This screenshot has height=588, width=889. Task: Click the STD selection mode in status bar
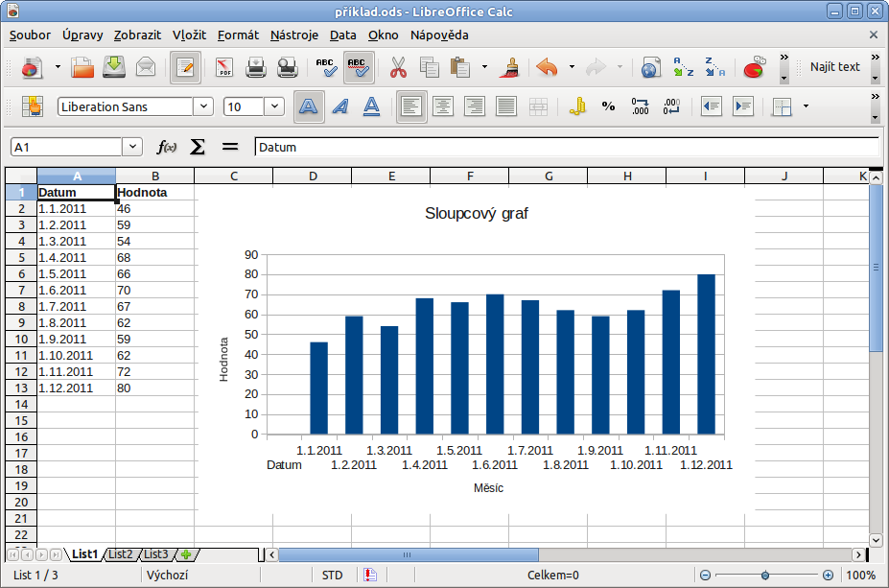click(x=332, y=575)
